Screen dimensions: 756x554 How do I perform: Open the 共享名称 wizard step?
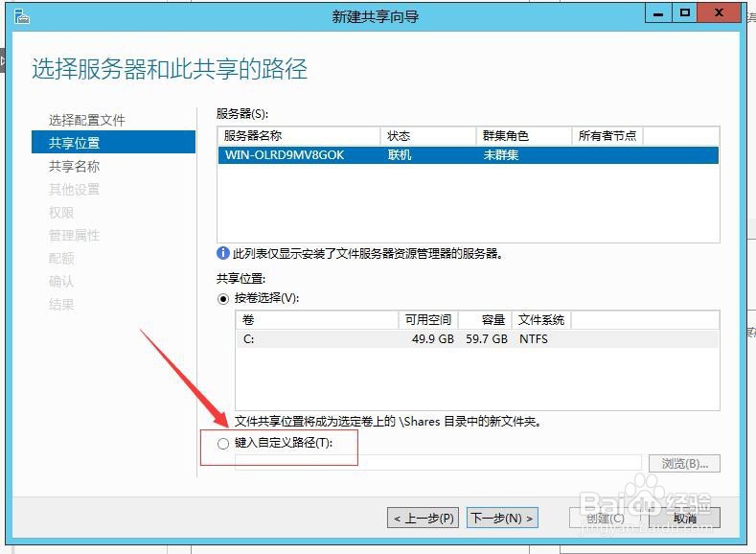pyautogui.click(x=74, y=166)
